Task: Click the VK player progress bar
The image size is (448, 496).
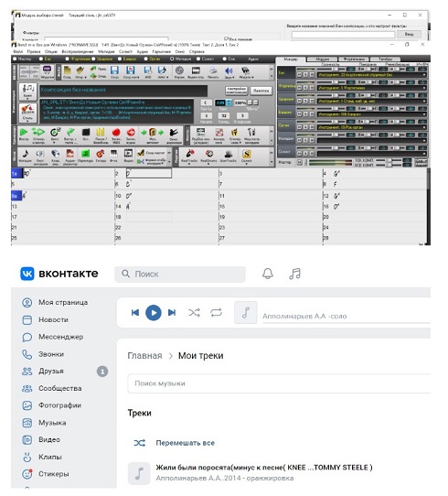Action: pos(347,323)
